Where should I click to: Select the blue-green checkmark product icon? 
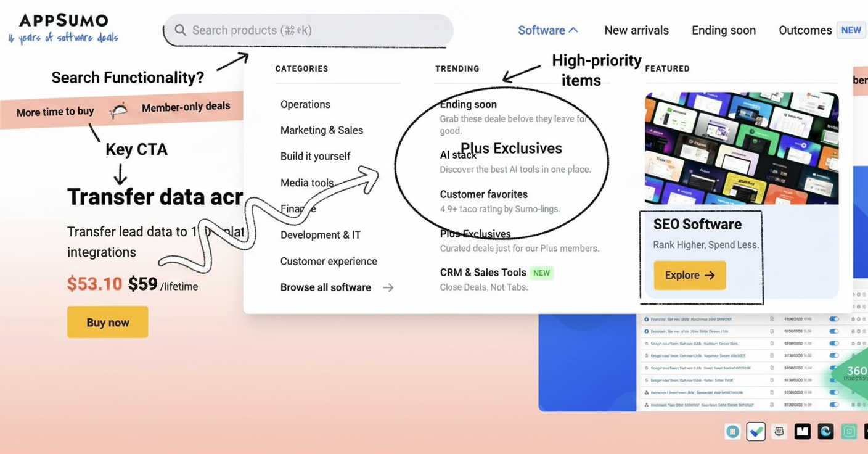[756, 432]
